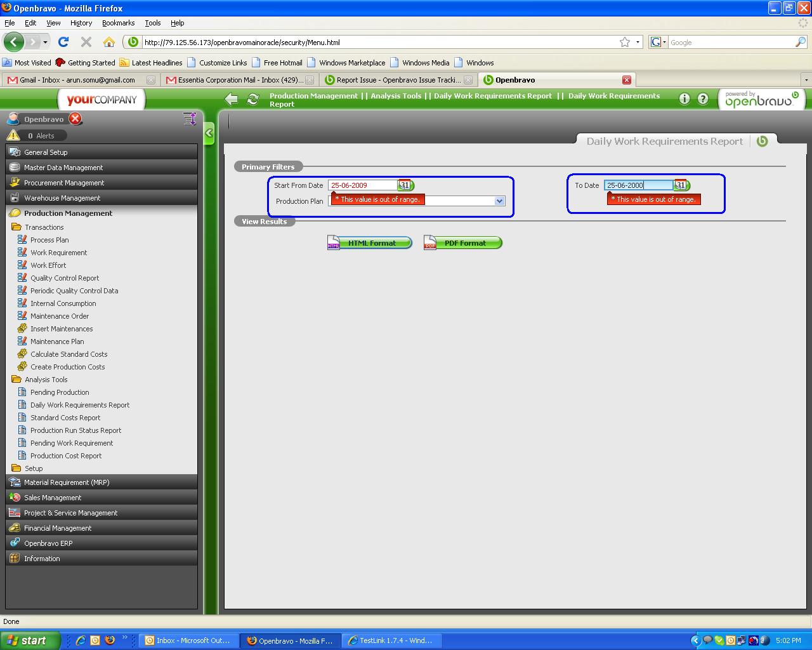The width and height of the screenshot is (812, 650).
Task: Open Getting Started bookmark
Action: 85,63
